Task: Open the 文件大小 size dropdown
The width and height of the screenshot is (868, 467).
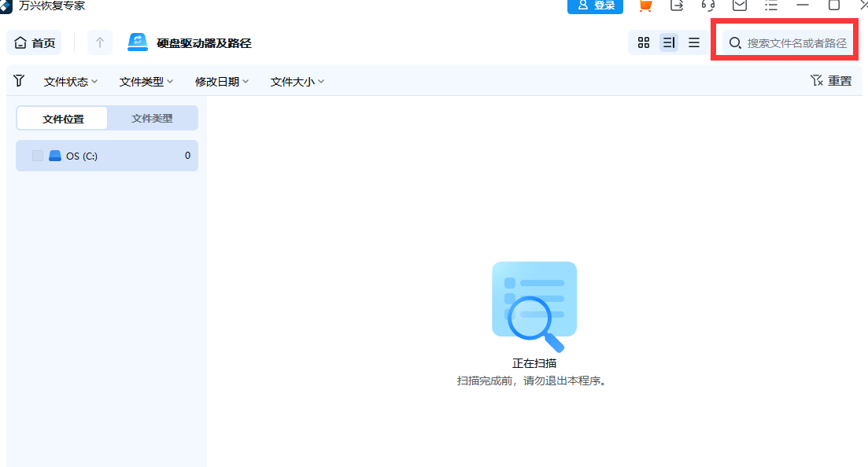Action: (x=297, y=80)
